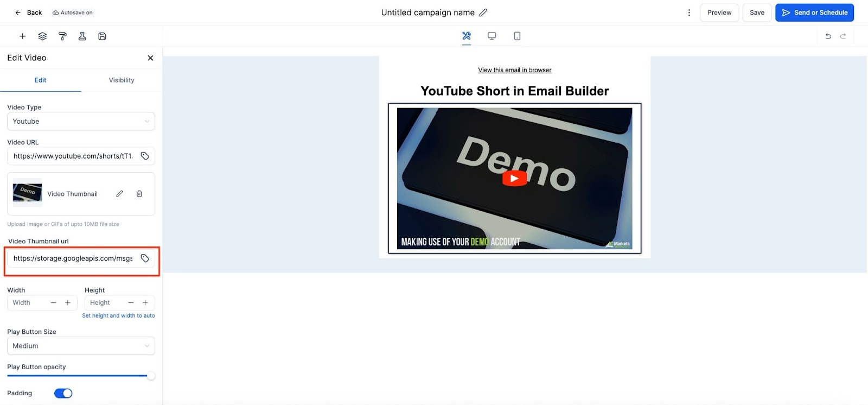The image size is (868, 405).
Task: Adjust the Play Button opacity slider
Action: coord(151,376)
